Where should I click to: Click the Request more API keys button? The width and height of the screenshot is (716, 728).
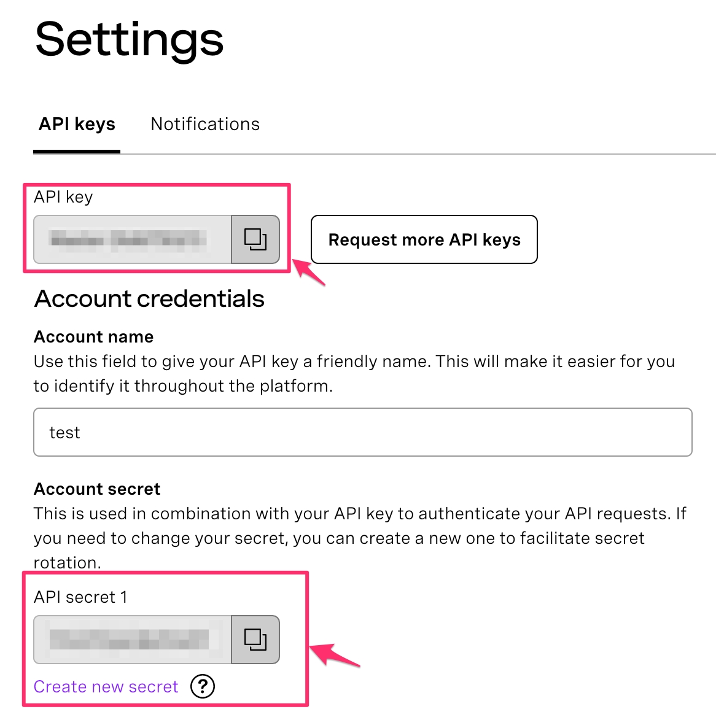[424, 240]
